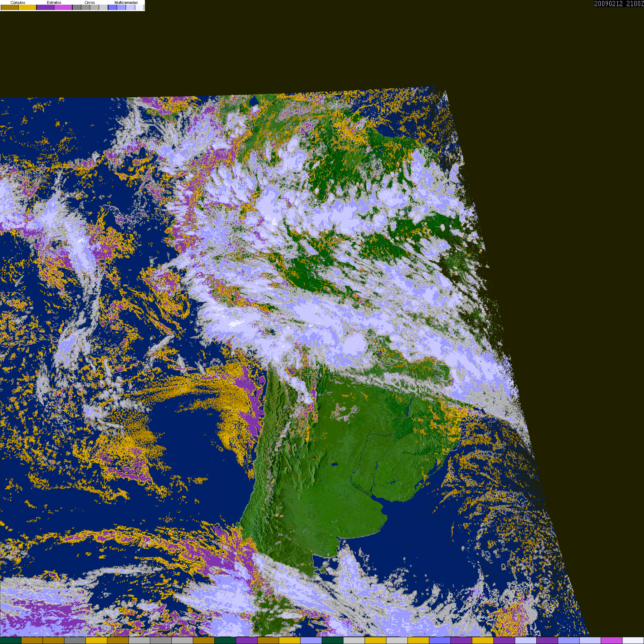Click the lightest gray Cirros legend swatch
644x644 pixels.
click(x=103, y=7)
